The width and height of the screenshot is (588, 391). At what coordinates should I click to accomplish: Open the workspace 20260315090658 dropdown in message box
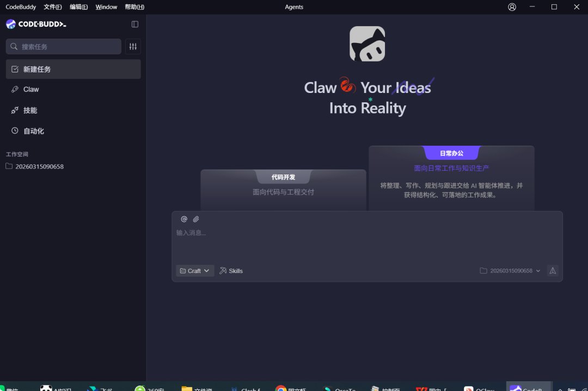[x=510, y=271]
